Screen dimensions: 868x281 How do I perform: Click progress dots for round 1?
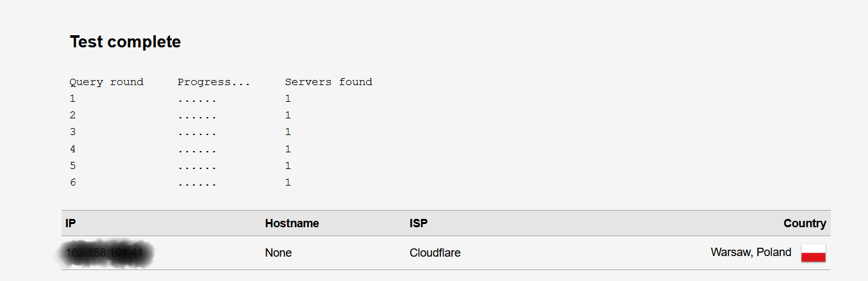pos(197,101)
